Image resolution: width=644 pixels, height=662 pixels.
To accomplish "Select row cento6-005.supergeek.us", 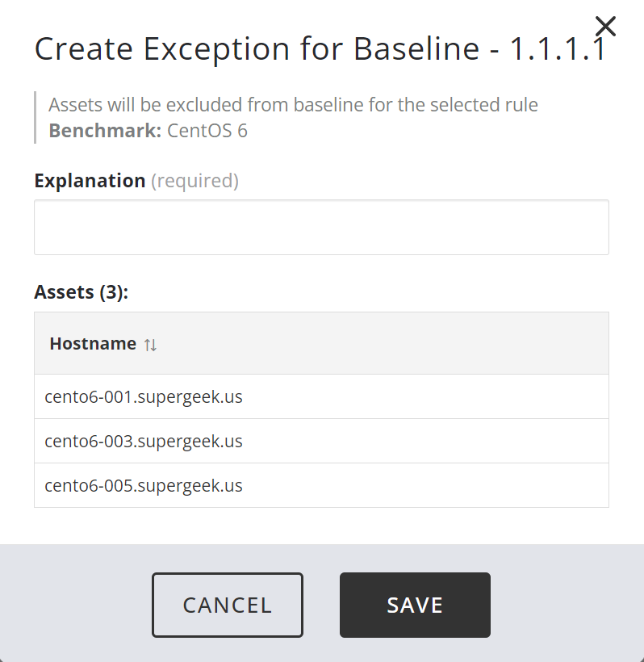I will (x=144, y=486).
